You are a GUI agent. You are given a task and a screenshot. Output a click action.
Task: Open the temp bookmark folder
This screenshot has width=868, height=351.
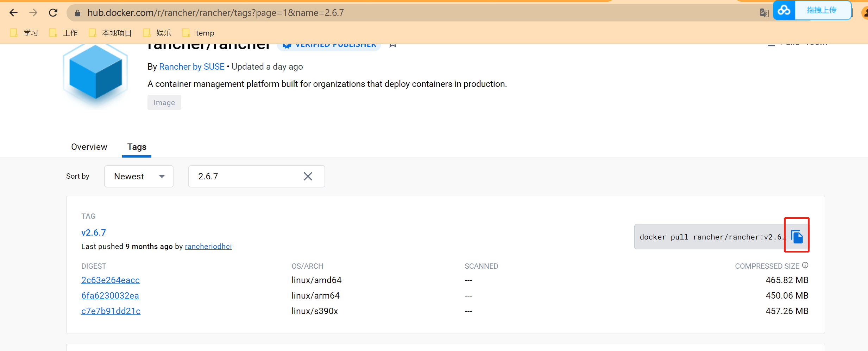(x=198, y=33)
